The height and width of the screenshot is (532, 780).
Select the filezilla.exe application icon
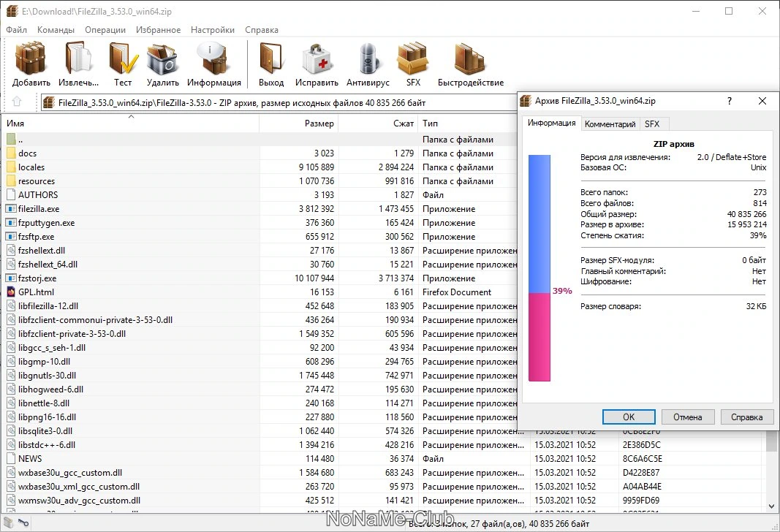12,209
